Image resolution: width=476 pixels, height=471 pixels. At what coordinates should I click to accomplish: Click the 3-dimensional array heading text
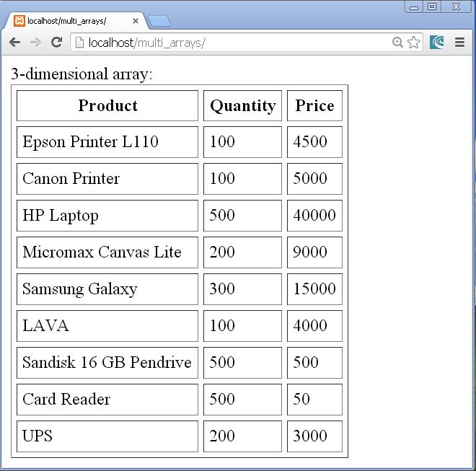coord(81,74)
